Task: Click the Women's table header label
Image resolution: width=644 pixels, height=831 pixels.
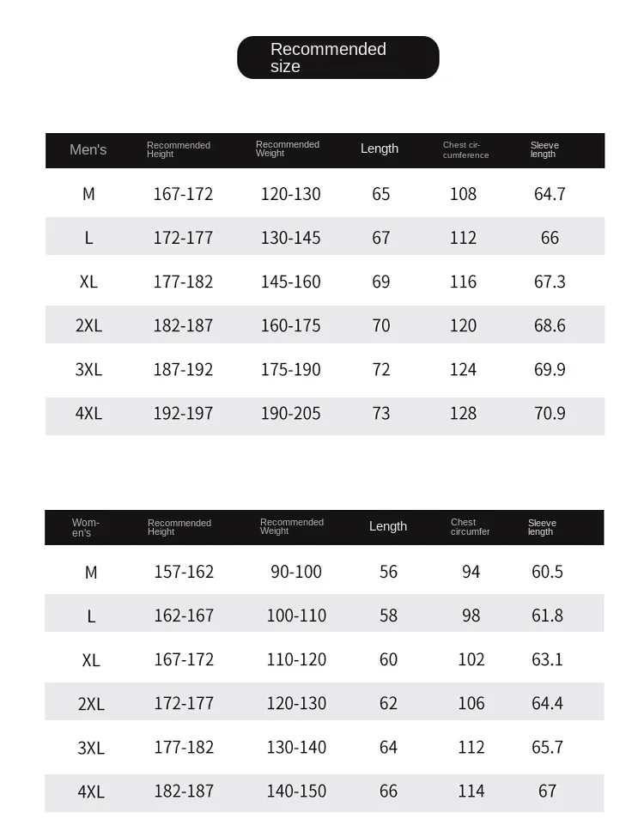Action: (86, 528)
